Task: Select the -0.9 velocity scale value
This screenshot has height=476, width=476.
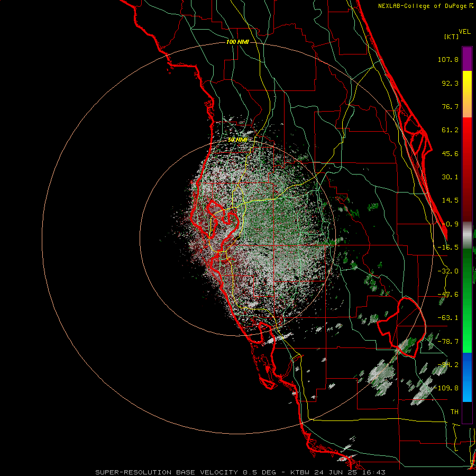Action: [450, 224]
